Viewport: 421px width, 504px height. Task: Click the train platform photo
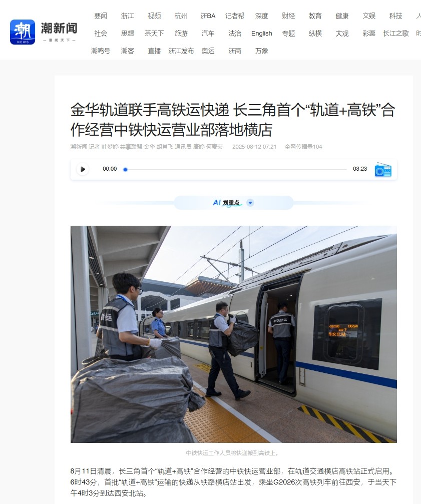234,334
